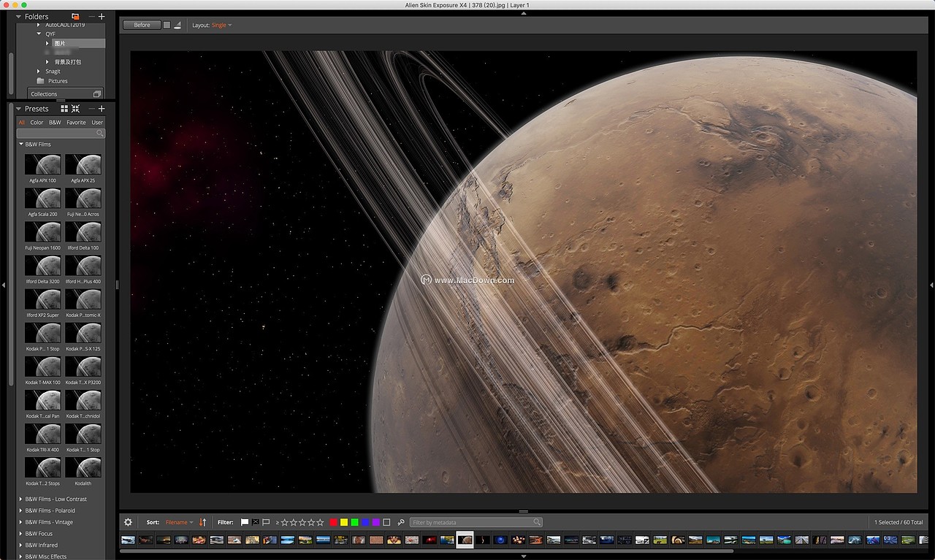Click the presets search field
The width and height of the screenshot is (935, 560).
coord(61,133)
